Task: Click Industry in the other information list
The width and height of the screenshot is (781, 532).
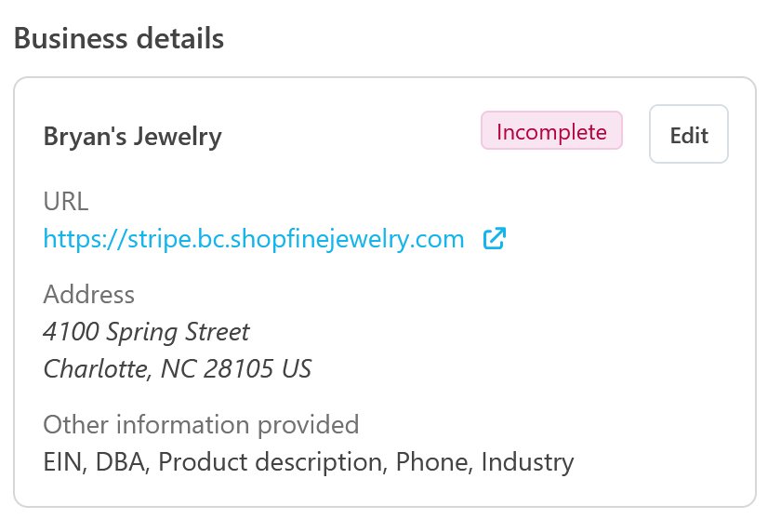Action: tap(527, 461)
